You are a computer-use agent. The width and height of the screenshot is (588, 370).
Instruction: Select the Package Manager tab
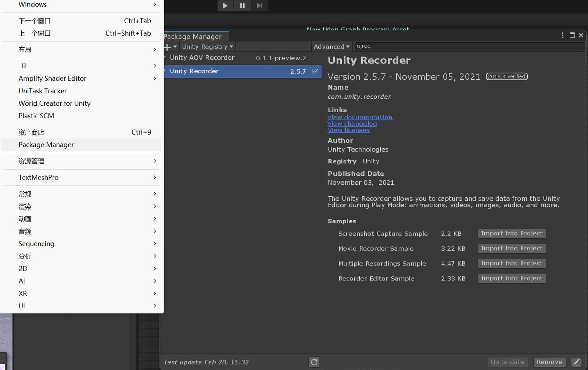point(194,36)
